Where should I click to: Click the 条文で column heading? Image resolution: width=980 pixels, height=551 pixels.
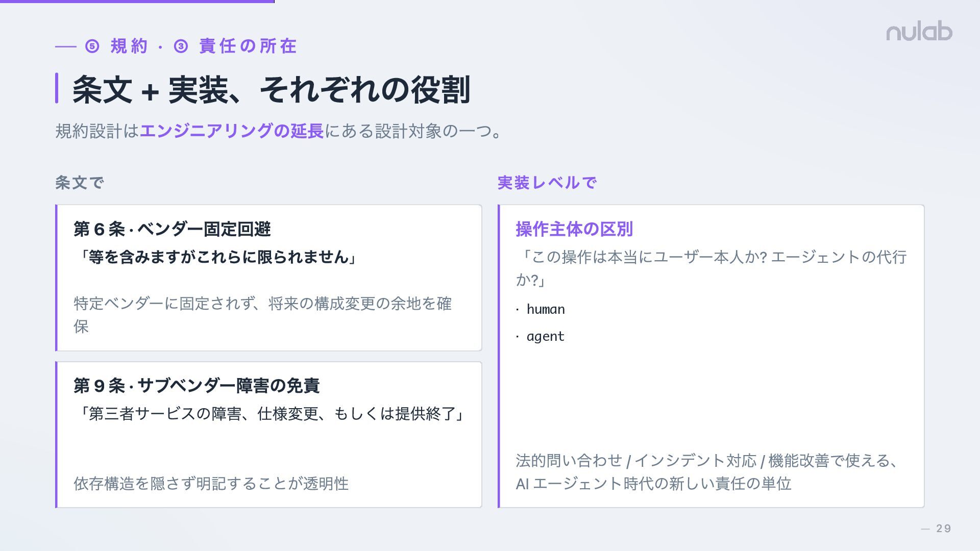tap(80, 183)
